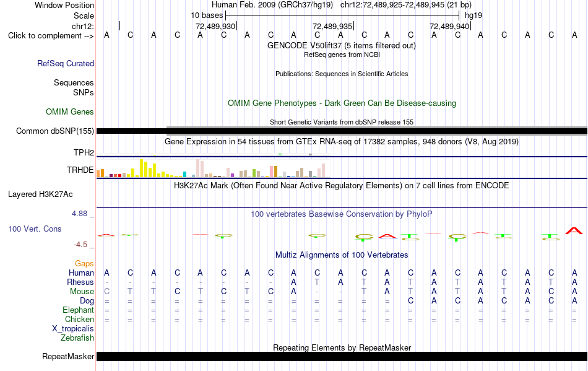Click the 72,489,930 position marker

point(215,26)
